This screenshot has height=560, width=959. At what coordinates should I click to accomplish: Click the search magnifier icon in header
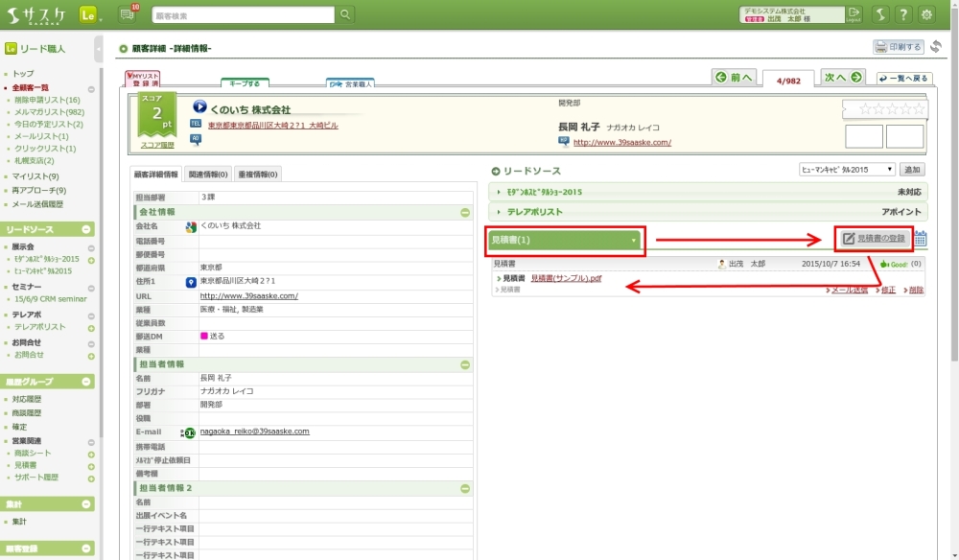click(345, 14)
